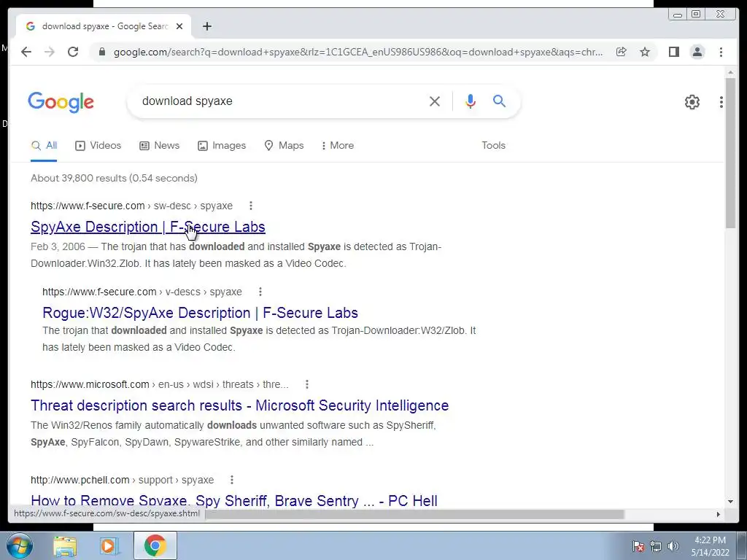Viewport: 747px width, 560px height.
Task: Start a voice search with the microphone
Action: tap(471, 101)
